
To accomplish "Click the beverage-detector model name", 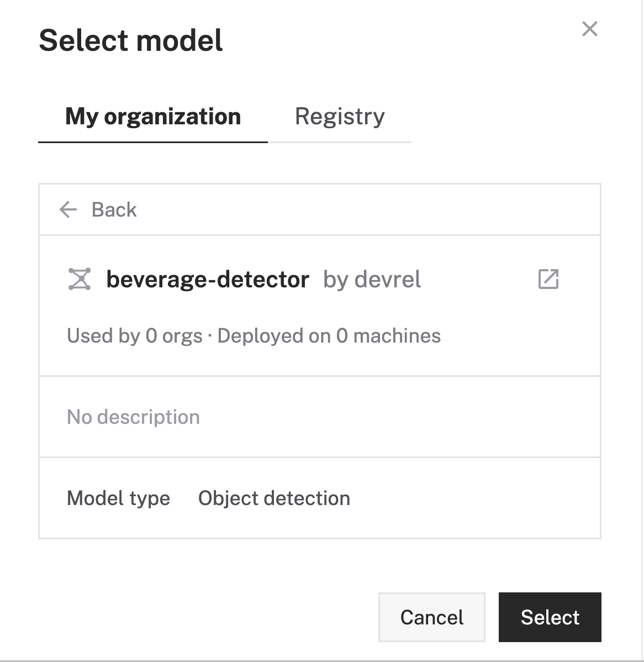I will click(207, 279).
